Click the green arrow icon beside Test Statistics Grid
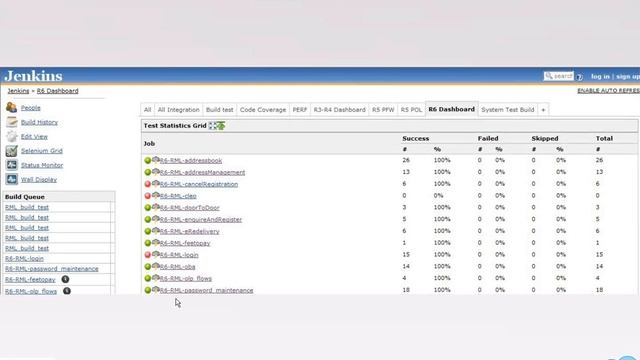Viewport: 640px width, 360px height. click(x=221, y=126)
